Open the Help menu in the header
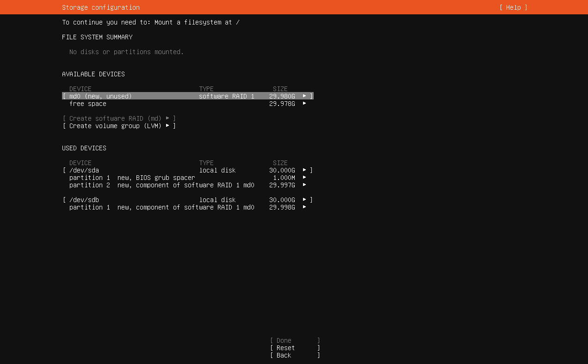588x364 pixels. [x=513, y=7]
